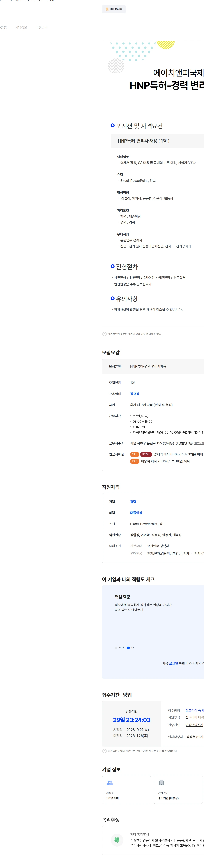The image size is (204, 868).
Task: Click the 복리후생 heading
Action: pyautogui.click(x=111, y=819)
